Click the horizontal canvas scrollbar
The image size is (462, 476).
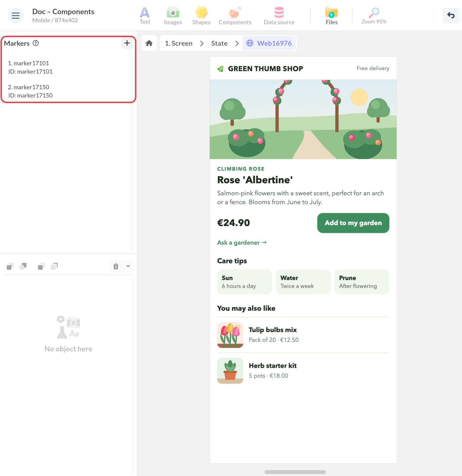(x=295, y=472)
